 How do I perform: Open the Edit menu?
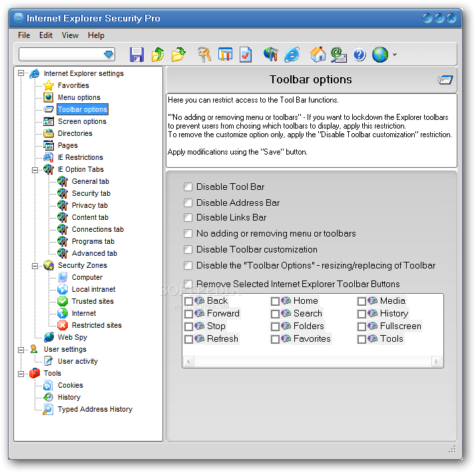click(x=46, y=35)
